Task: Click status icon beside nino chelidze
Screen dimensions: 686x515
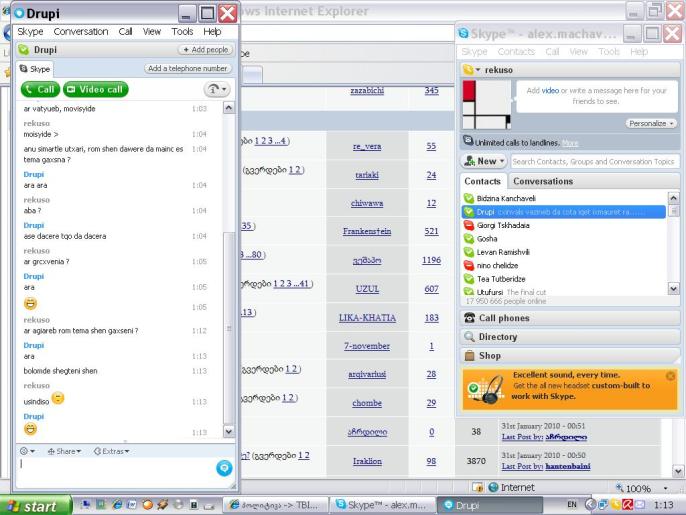Action: pyautogui.click(x=469, y=265)
